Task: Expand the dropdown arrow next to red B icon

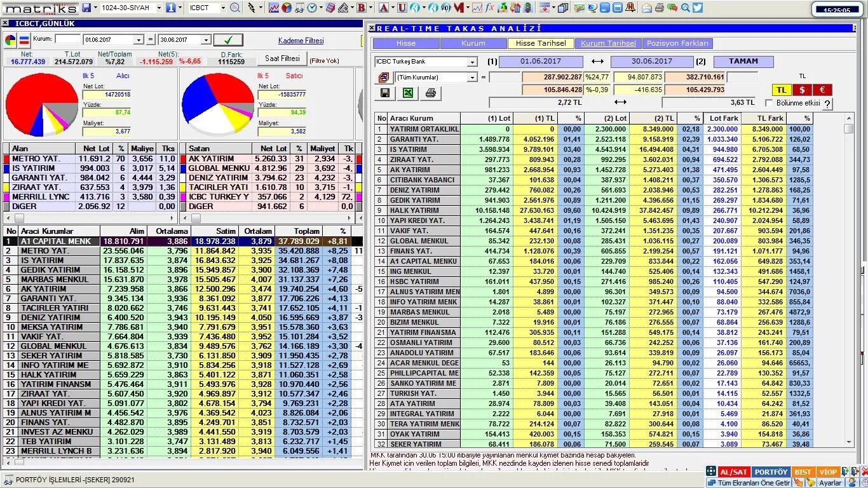Action: click(x=370, y=8)
